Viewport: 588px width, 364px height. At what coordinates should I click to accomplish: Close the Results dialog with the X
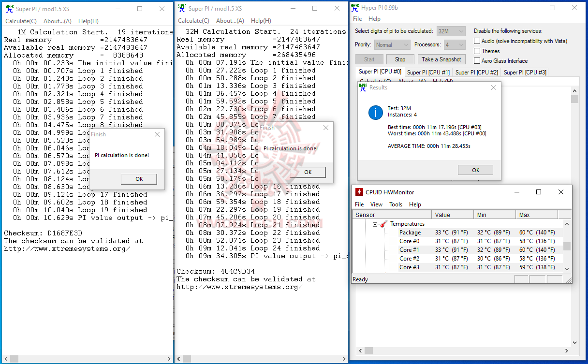click(x=493, y=87)
